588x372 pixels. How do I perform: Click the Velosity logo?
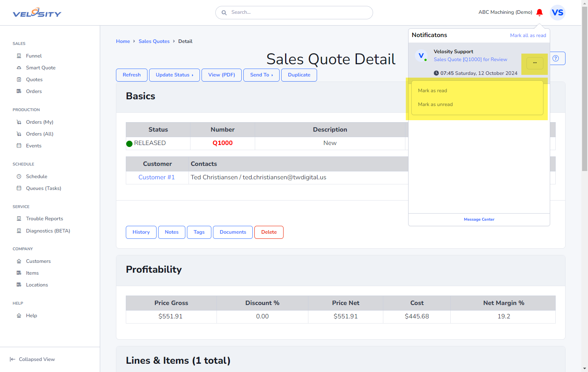point(37,13)
